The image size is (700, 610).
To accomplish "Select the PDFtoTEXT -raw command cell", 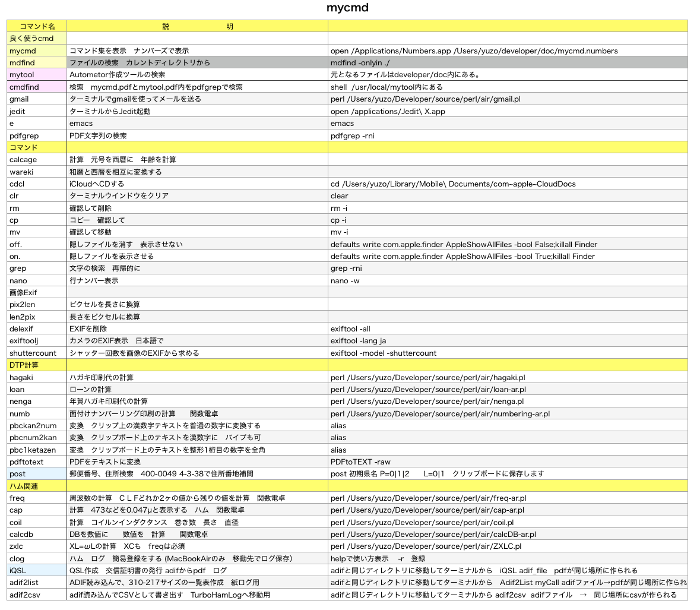I will click(x=508, y=462).
